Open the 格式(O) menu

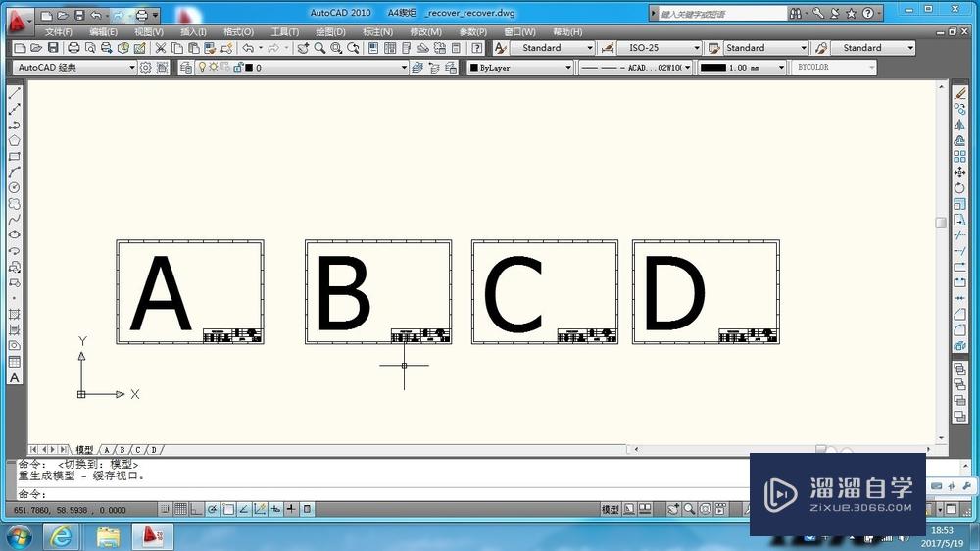pos(239,32)
